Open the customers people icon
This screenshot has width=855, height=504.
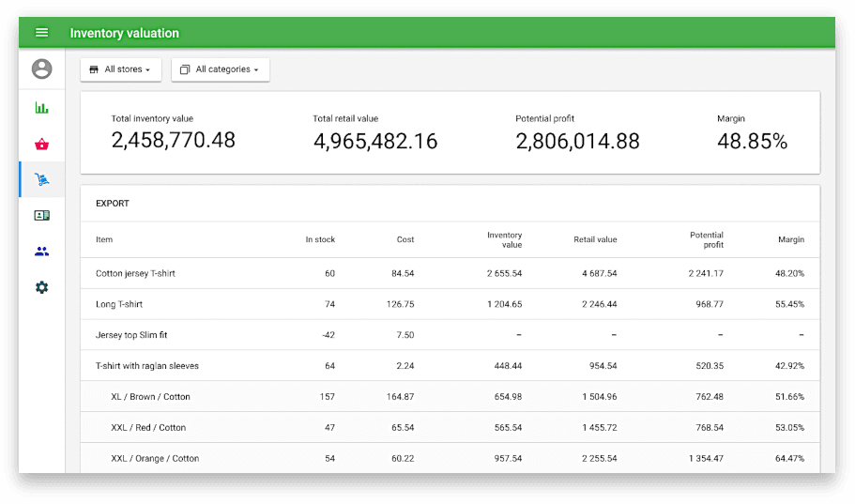point(41,252)
